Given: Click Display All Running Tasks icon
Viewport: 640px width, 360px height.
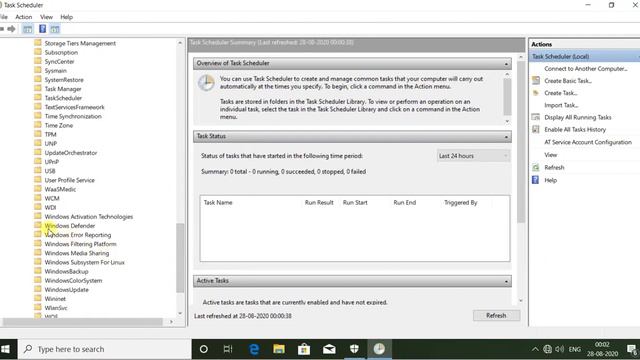Looking at the screenshot, I should coord(536,117).
